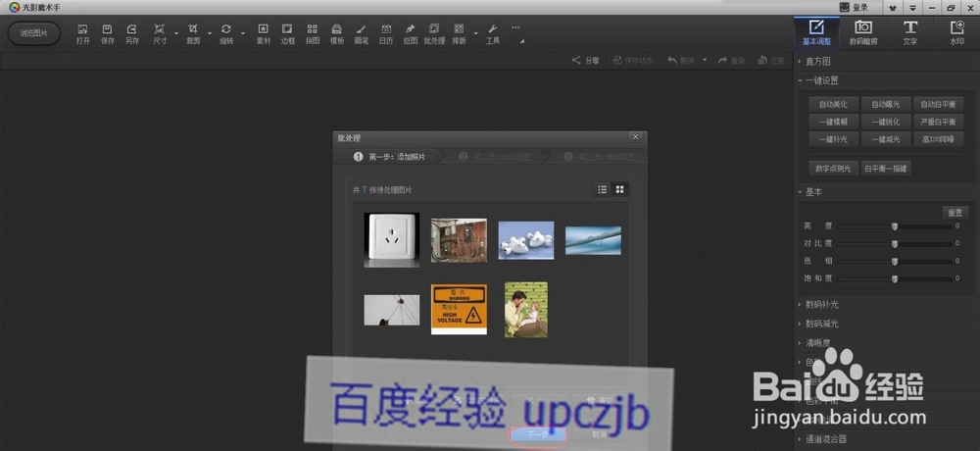The width and height of the screenshot is (980, 451).
Task: Open the 尺寸 dropdown arrow
Action: (x=175, y=33)
